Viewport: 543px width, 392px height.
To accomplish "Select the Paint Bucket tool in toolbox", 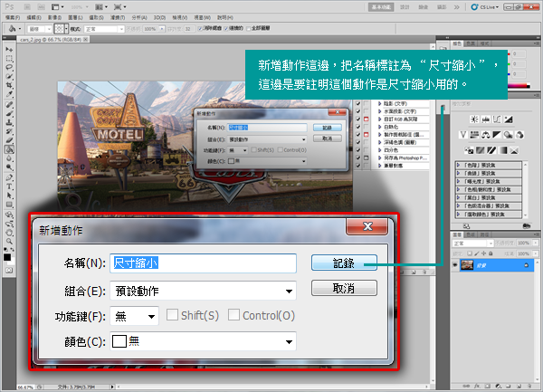I will point(9,149).
